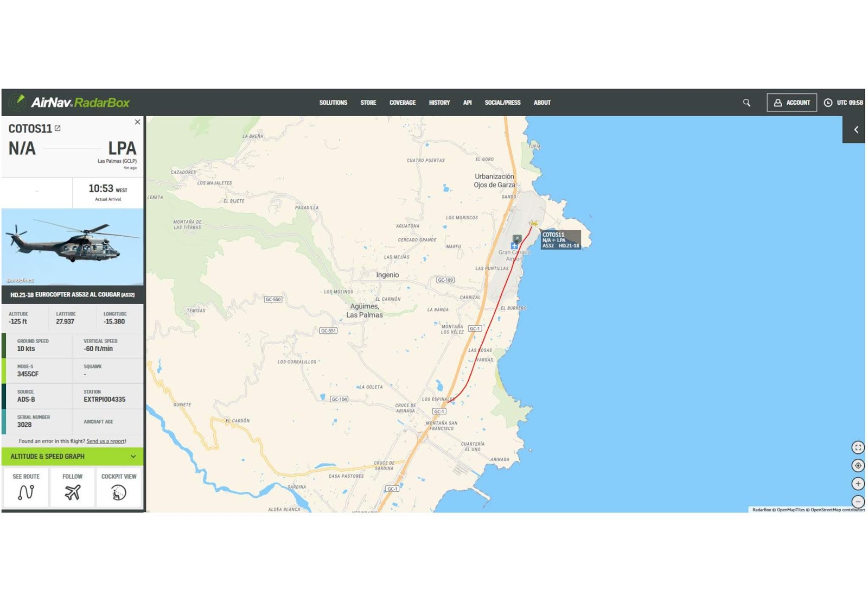
Task: Open the History menu
Action: (x=439, y=103)
